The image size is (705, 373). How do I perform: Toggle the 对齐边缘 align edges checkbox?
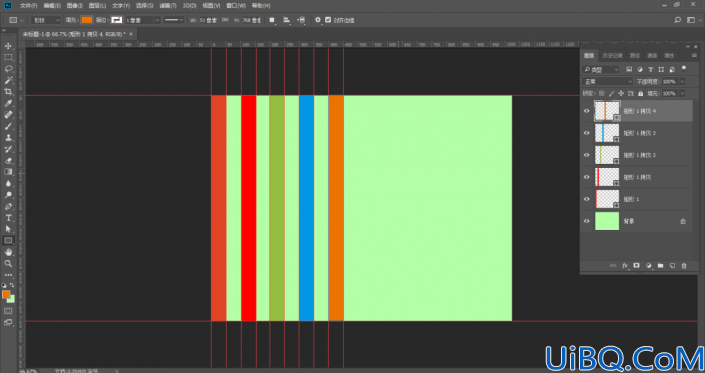328,20
